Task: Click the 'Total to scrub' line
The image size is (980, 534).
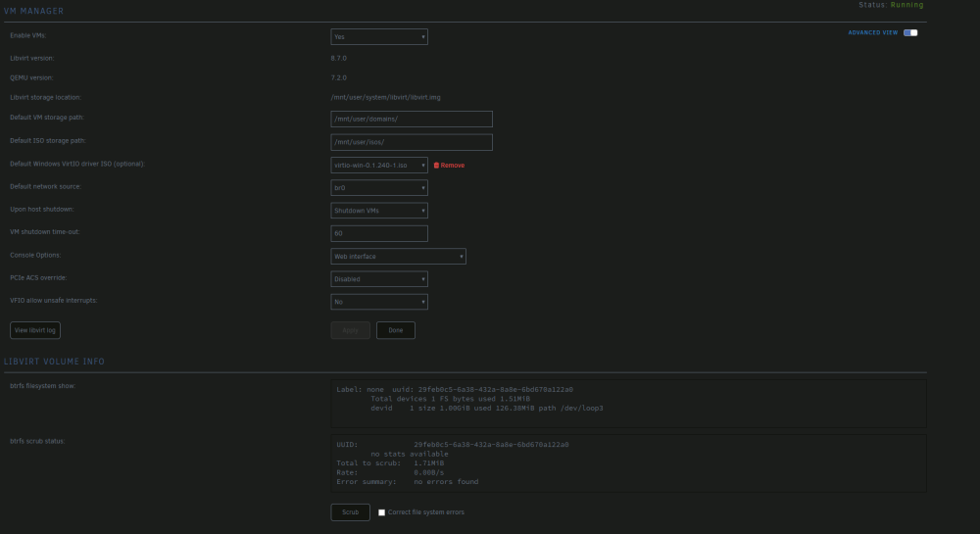Action: 390,462
